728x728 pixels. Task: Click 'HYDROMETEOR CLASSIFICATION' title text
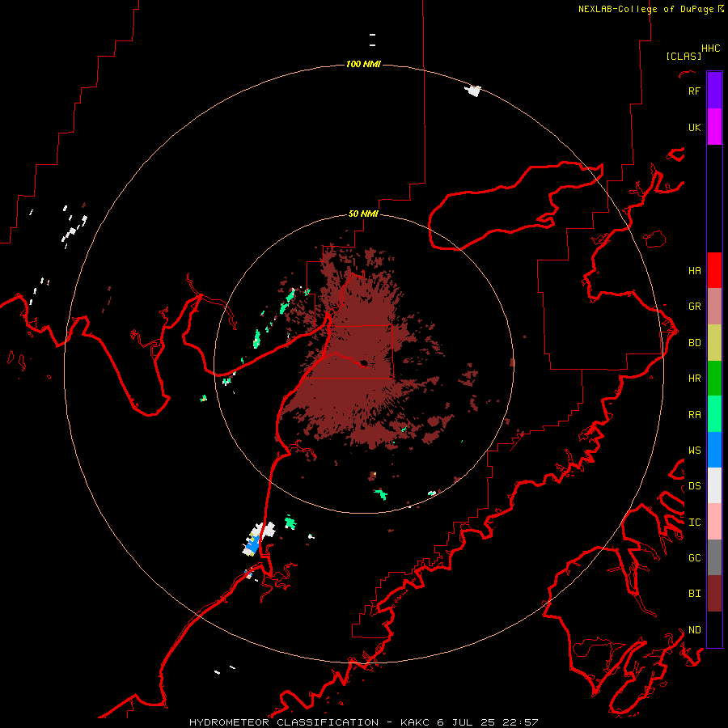pos(284,722)
